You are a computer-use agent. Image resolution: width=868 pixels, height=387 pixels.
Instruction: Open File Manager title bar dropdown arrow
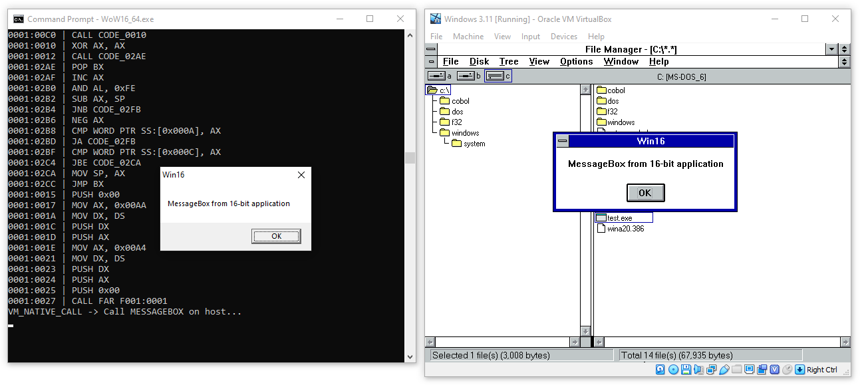pyautogui.click(x=832, y=49)
